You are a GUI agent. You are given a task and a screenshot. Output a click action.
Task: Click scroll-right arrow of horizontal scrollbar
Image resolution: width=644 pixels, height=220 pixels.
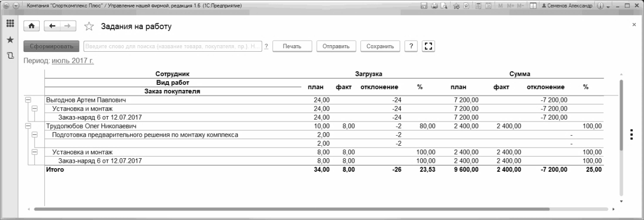click(x=613, y=208)
